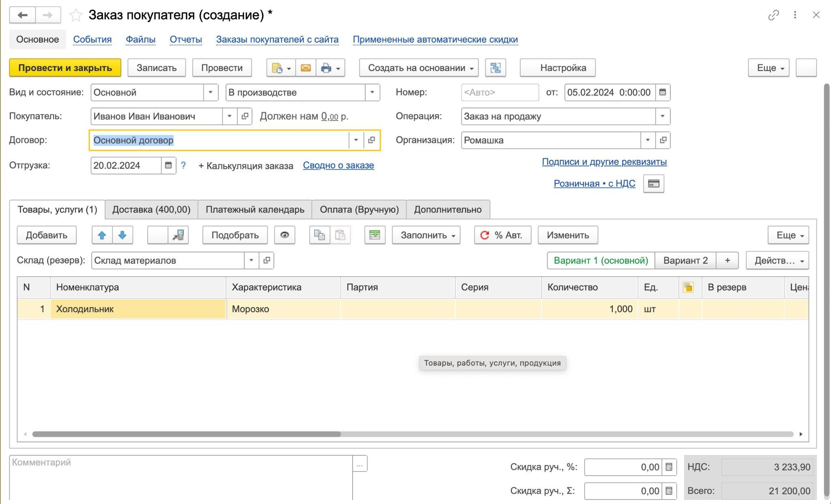The image size is (831, 504).
Task: Open buyer Иванов Иван Иванович card
Action: point(245,116)
